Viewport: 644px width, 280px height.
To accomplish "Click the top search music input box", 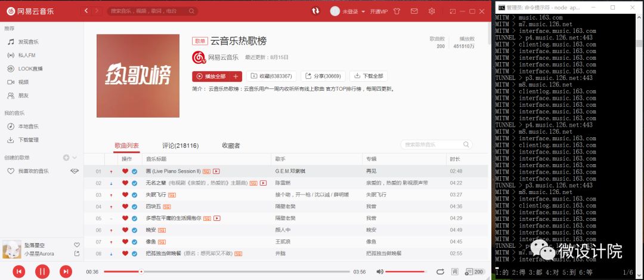I will tap(153, 11).
